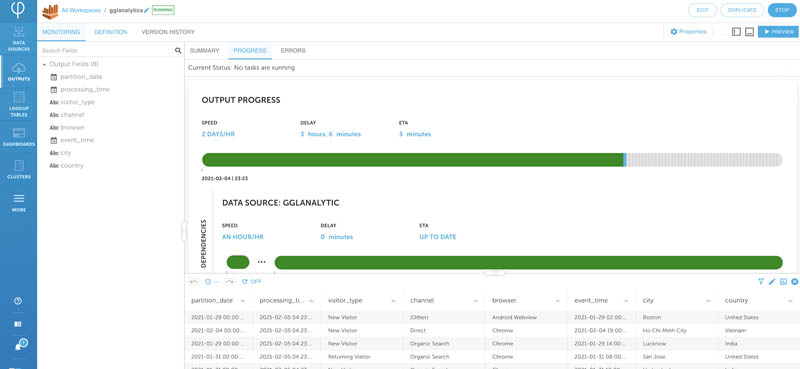Open Properties with the gear icon

click(688, 32)
